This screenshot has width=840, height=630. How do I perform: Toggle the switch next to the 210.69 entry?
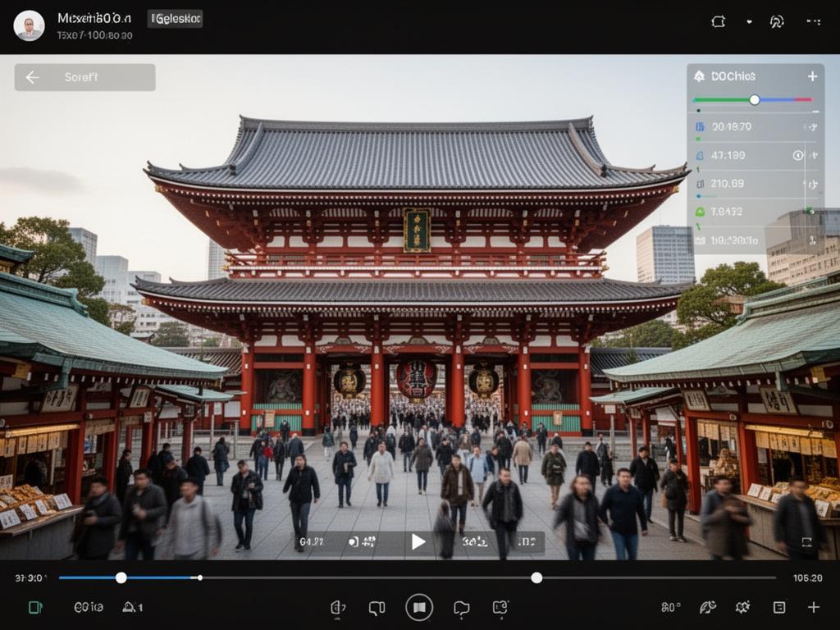point(811,184)
